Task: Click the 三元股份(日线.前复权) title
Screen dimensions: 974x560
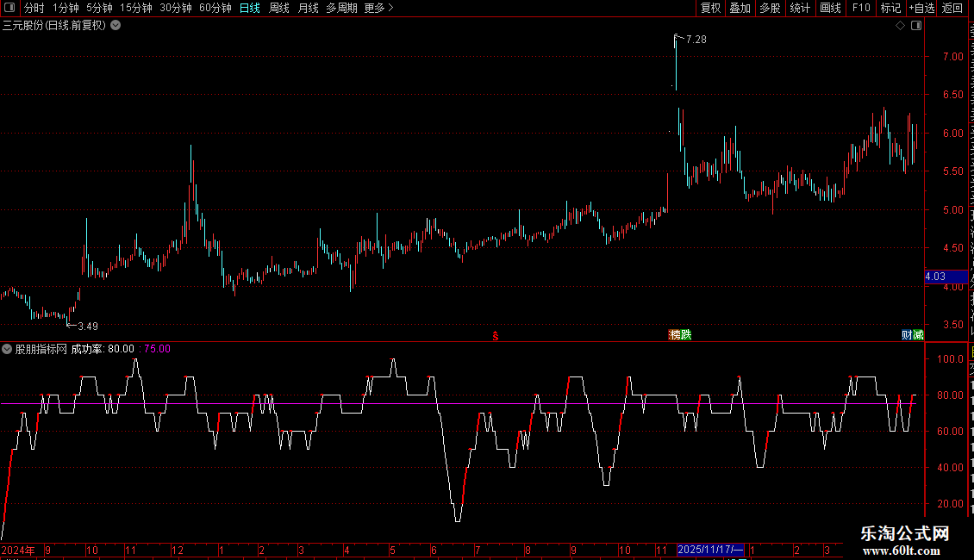Action: 54,26
